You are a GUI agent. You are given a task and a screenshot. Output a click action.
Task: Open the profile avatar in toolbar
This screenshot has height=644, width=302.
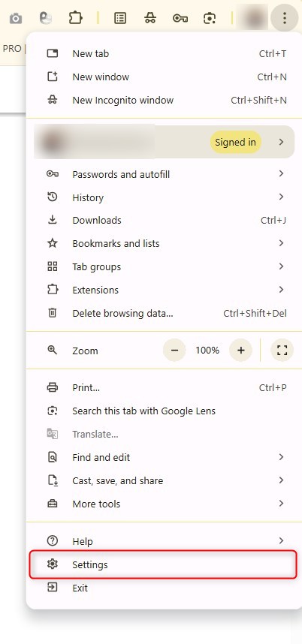point(252,18)
